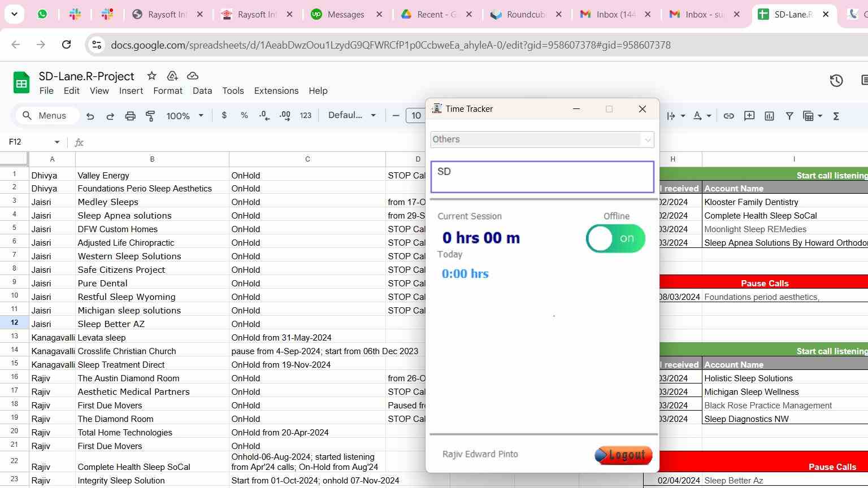Image resolution: width=868 pixels, height=488 pixels.
Task: Switch to the Roundcube browser tab
Action: (527, 14)
